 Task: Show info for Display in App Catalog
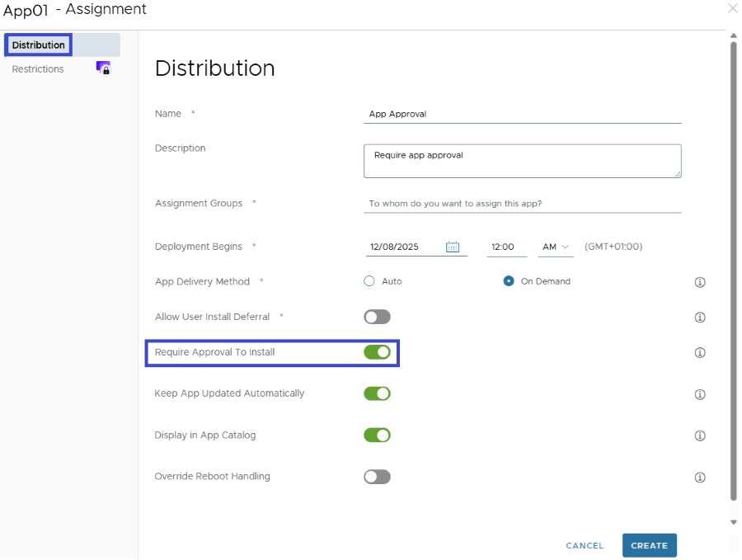point(700,435)
